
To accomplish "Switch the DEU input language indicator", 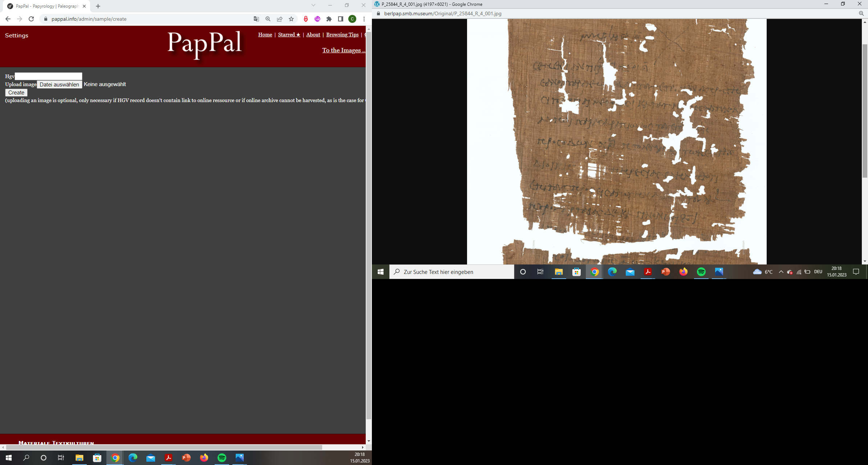I will (x=818, y=272).
